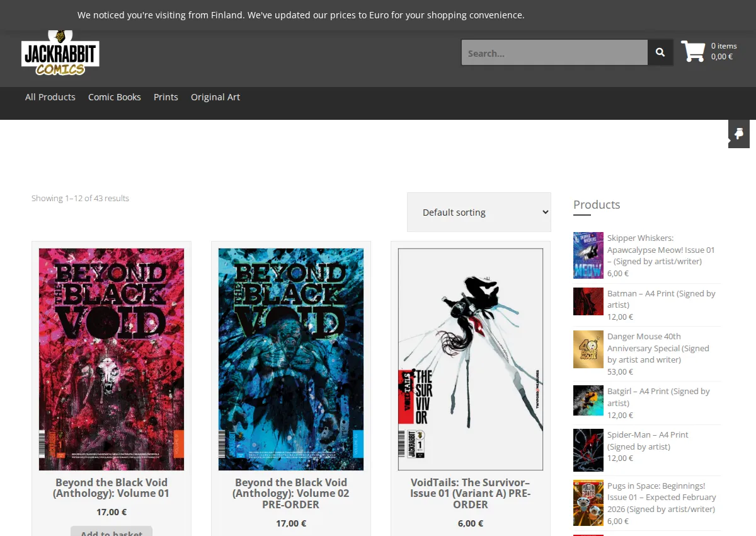Expand the Default sorting dropdown
The width and height of the screenshot is (756, 536).
(479, 212)
